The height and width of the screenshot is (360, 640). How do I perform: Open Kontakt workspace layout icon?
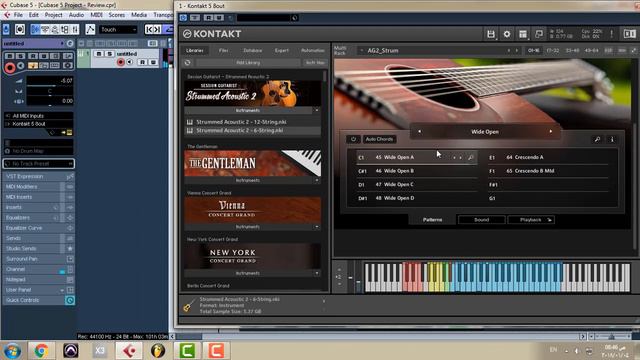click(523, 34)
